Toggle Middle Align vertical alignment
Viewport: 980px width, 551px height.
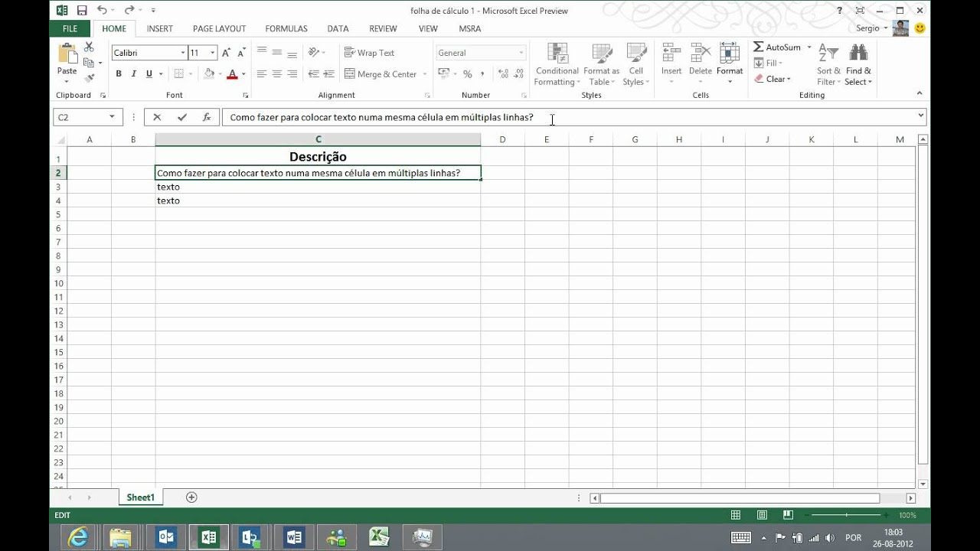pyautogui.click(x=277, y=52)
